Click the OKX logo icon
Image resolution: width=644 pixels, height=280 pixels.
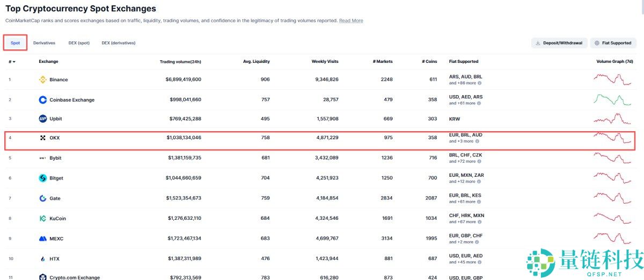pos(43,138)
